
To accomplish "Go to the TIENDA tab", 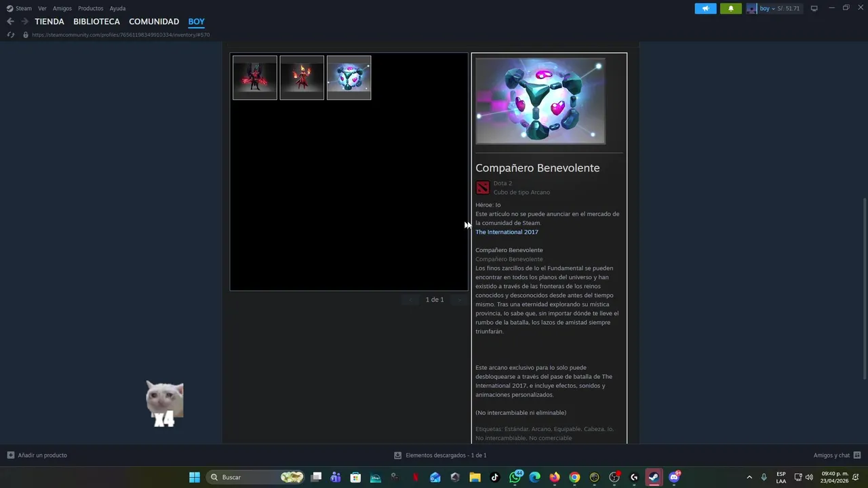I will [x=50, y=22].
